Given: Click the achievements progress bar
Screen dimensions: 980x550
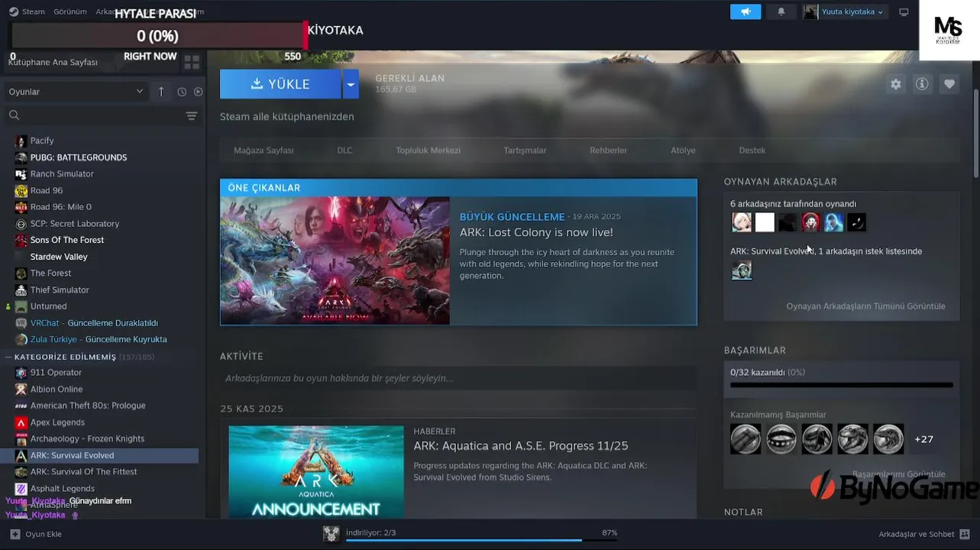Looking at the screenshot, I should pyautogui.click(x=841, y=385).
